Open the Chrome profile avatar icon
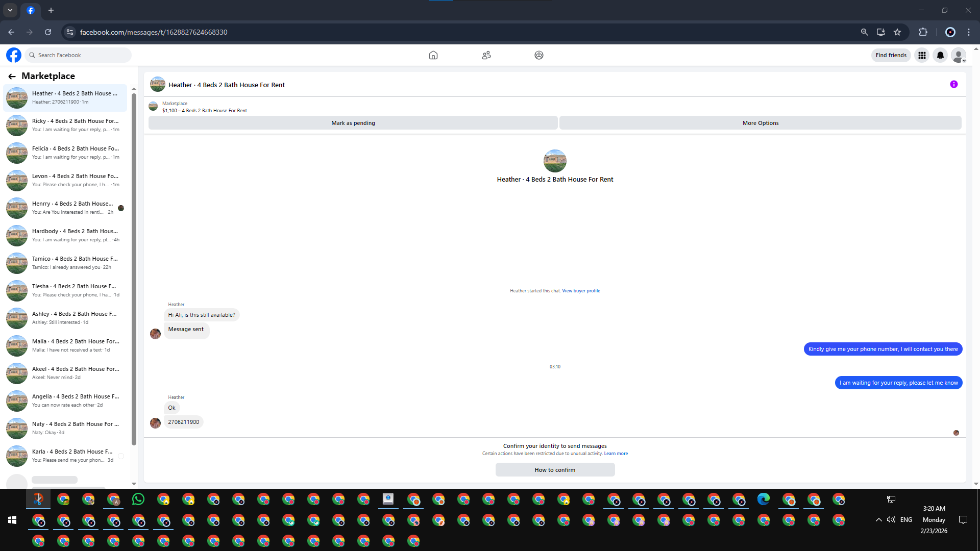Viewport: 980px width, 551px height. pos(950,32)
